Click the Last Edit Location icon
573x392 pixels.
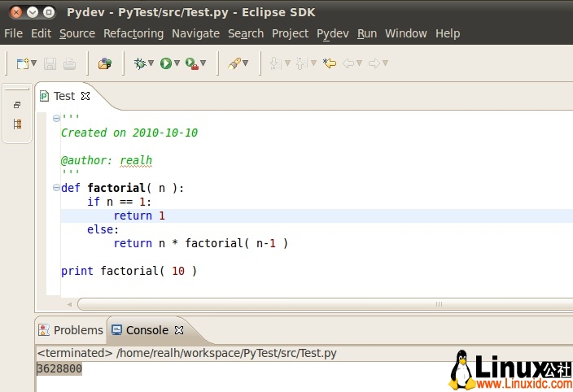click(330, 63)
